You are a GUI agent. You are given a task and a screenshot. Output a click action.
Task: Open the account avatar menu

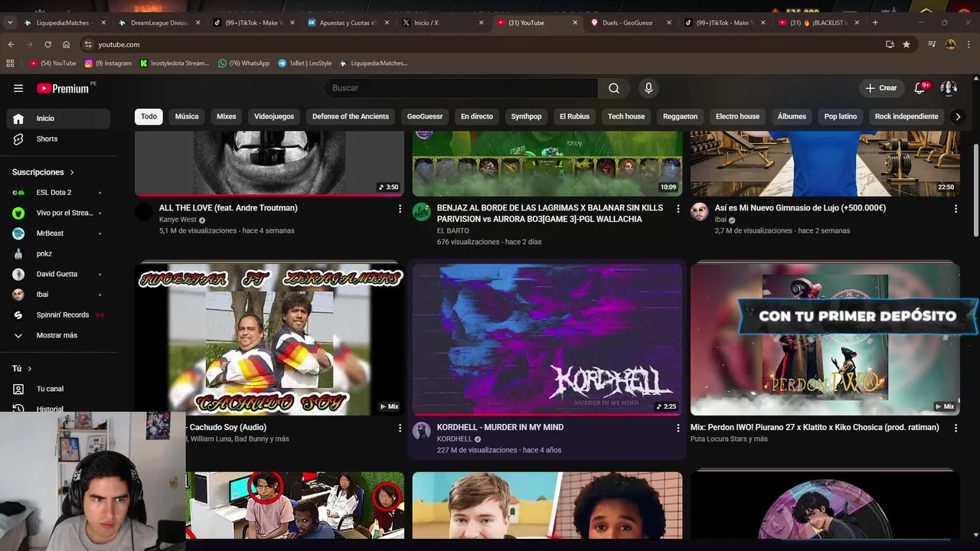[x=949, y=88]
